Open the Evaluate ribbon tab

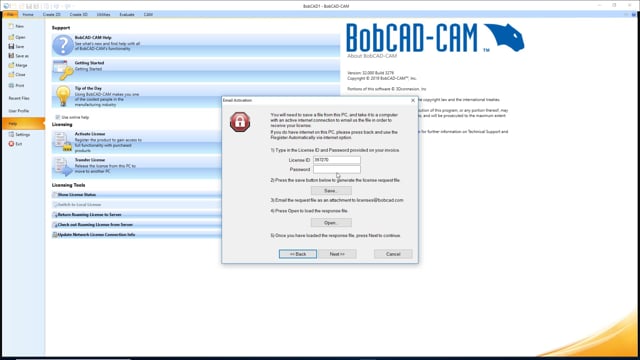(127, 14)
